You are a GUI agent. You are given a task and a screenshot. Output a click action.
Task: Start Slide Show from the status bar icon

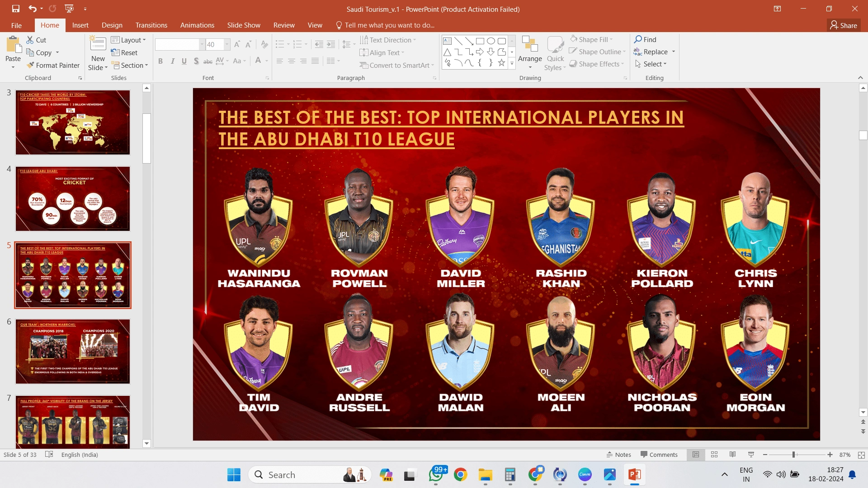point(751,455)
